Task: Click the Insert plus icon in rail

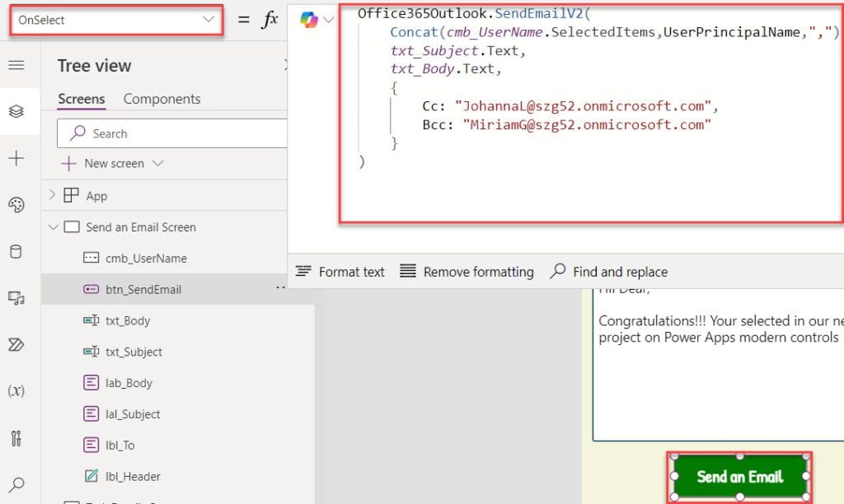Action: 16,158
